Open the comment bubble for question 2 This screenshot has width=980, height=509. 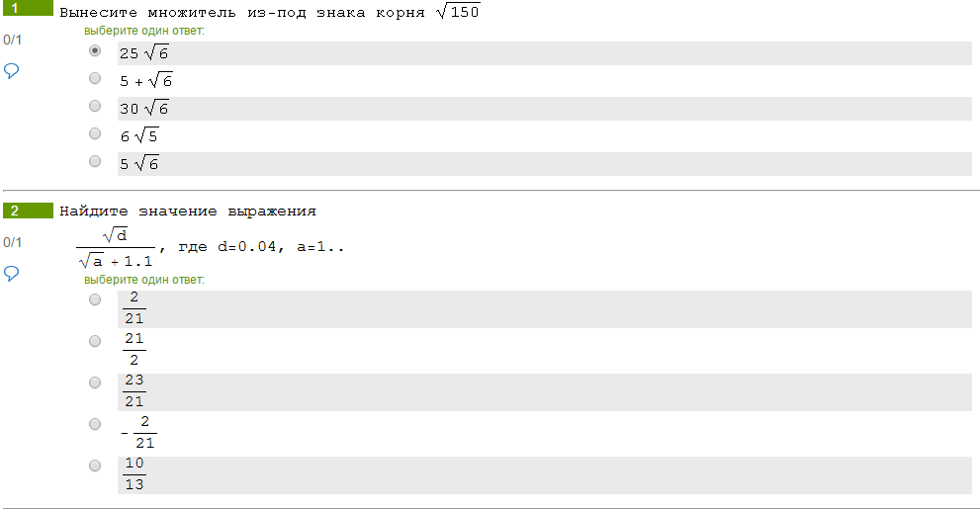[13, 273]
